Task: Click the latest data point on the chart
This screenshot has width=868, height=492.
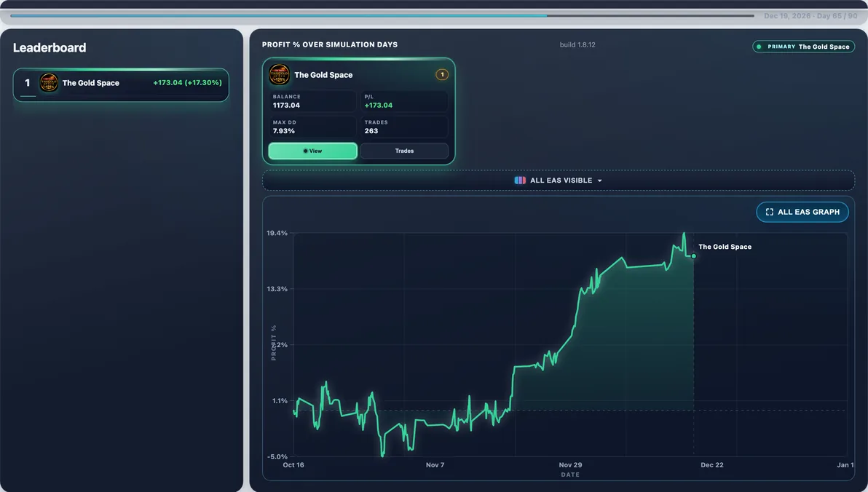Action: point(694,256)
